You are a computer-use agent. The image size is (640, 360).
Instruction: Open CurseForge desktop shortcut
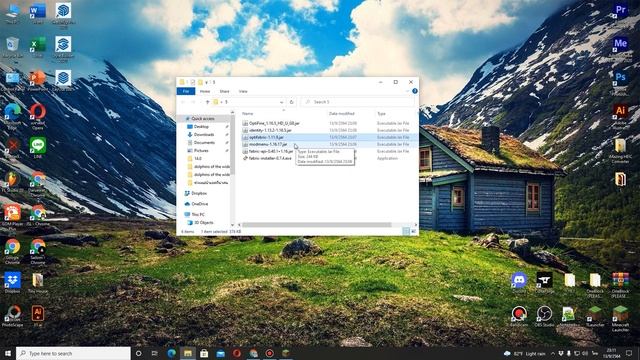click(x=544, y=283)
